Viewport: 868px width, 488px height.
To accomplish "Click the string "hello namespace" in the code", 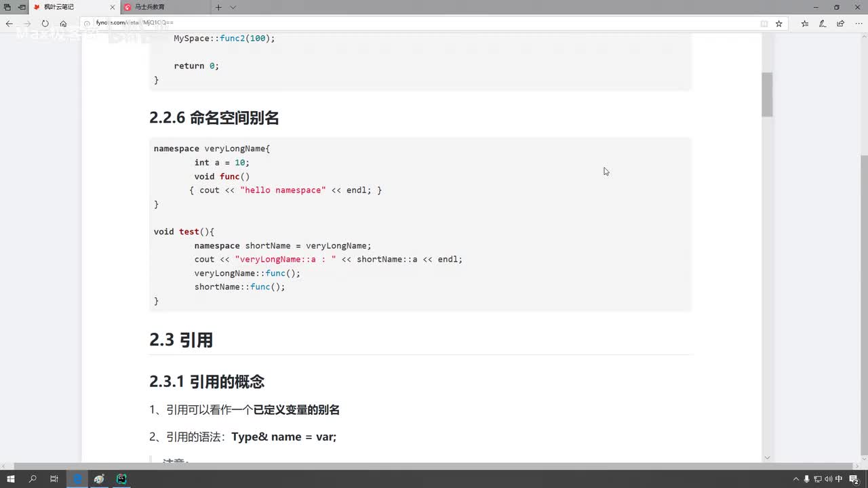I will (x=283, y=190).
